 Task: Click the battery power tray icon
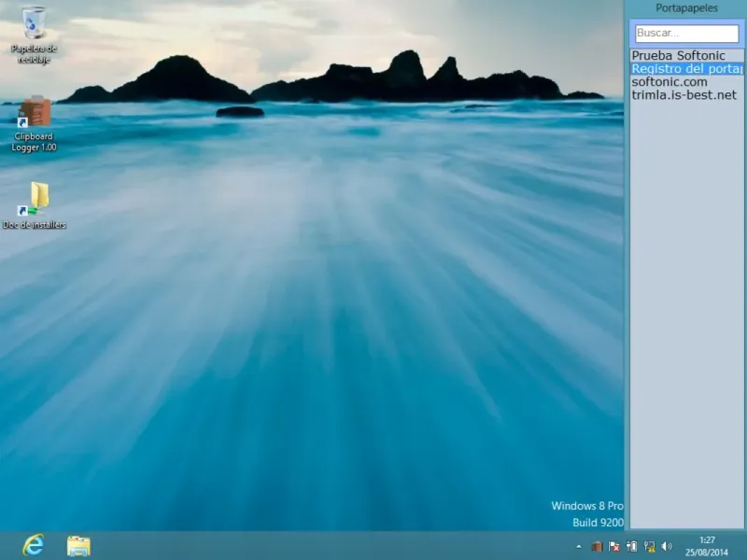point(631,546)
